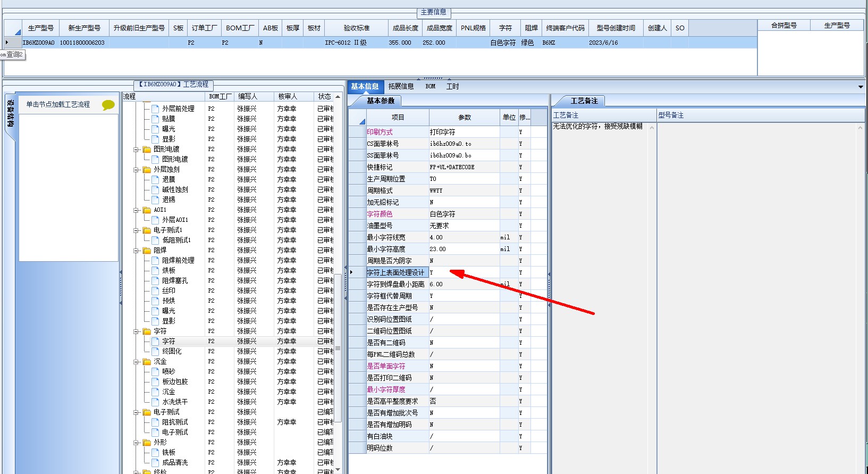The width and height of the screenshot is (868, 474).
Task: Collapse the 电子测试 folder tree node
Action: [x=137, y=412]
